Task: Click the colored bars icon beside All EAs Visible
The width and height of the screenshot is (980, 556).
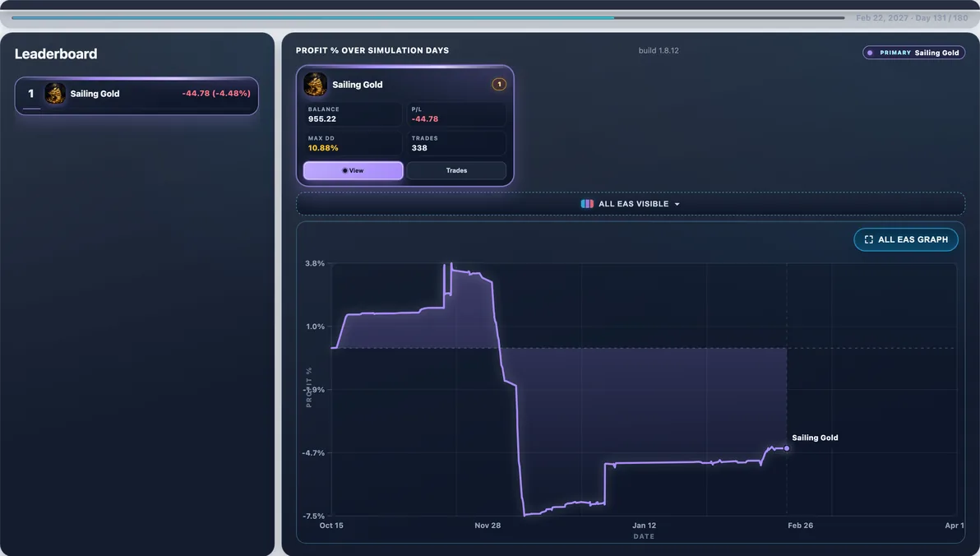Action: (587, 204)
